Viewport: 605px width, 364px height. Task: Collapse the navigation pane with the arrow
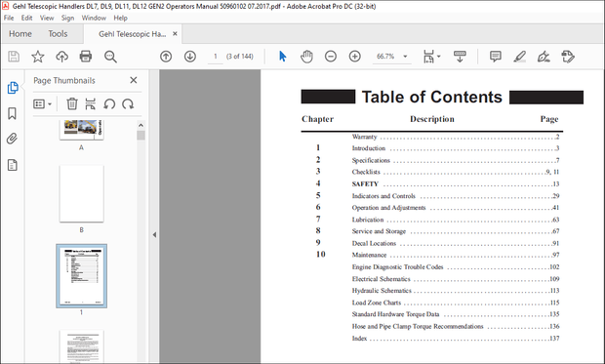click(x=154, y=234)
